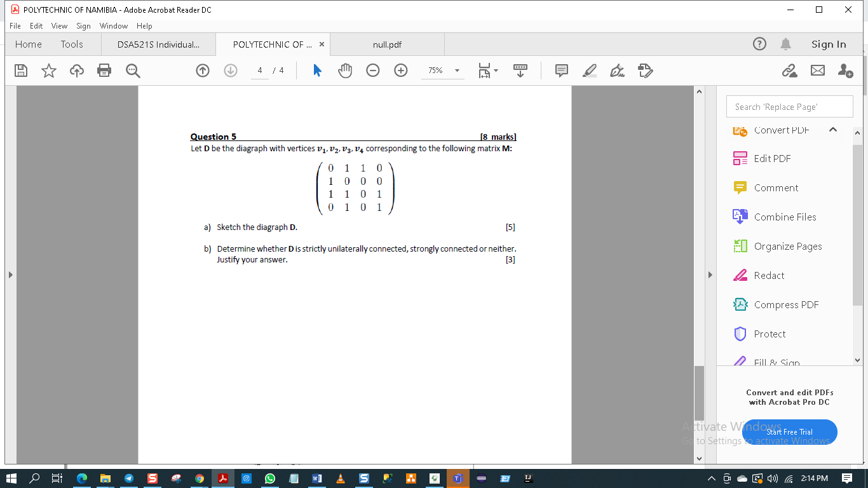Select the Hand tool
The height and width of the screenshot is (488, 868).
345,71
